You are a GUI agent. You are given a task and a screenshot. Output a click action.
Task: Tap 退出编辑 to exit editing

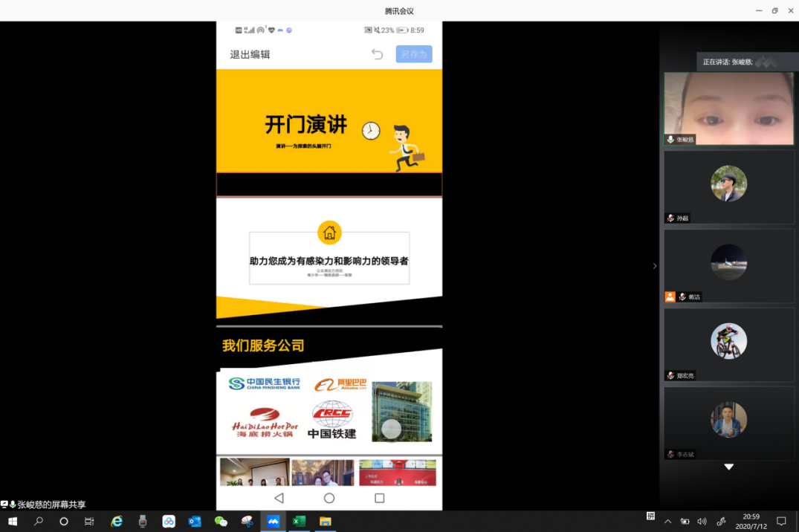pyautogui.click(x=250, y=54)
